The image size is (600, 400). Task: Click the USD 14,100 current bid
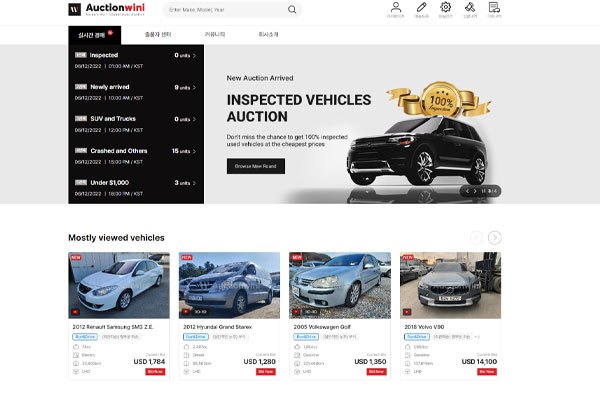point(479,362)
